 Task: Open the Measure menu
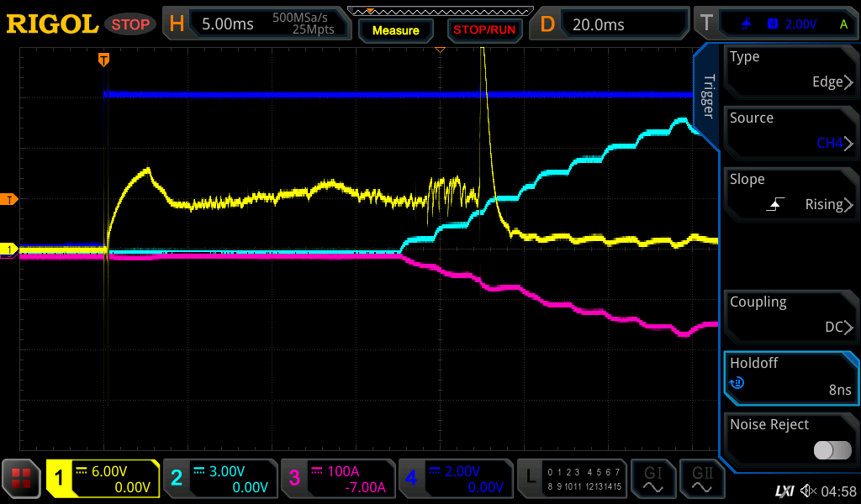click(x=395, y=30)
